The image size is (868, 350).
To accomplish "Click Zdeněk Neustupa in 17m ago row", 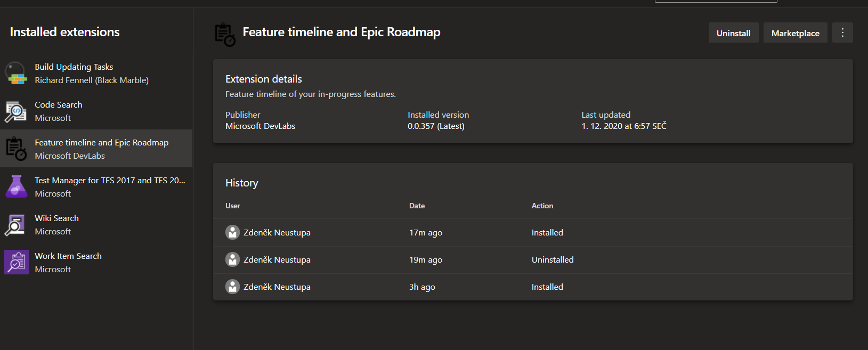I will 277,233.
